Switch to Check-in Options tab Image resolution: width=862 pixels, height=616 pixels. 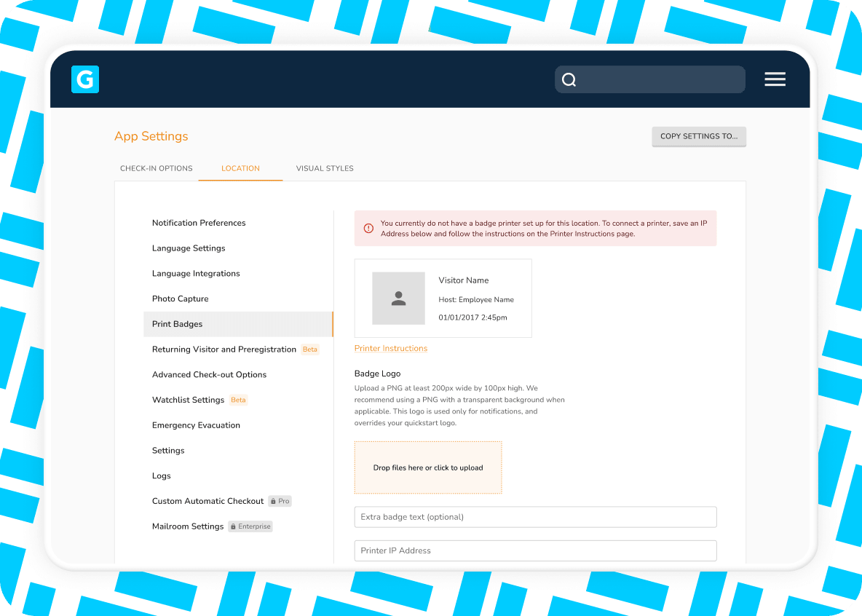pos(157,168)
